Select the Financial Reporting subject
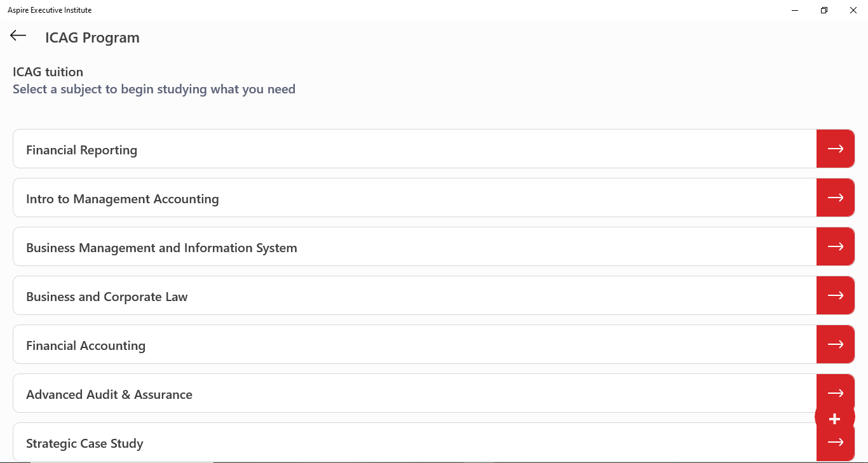868x463 pixels. point(81,150)
